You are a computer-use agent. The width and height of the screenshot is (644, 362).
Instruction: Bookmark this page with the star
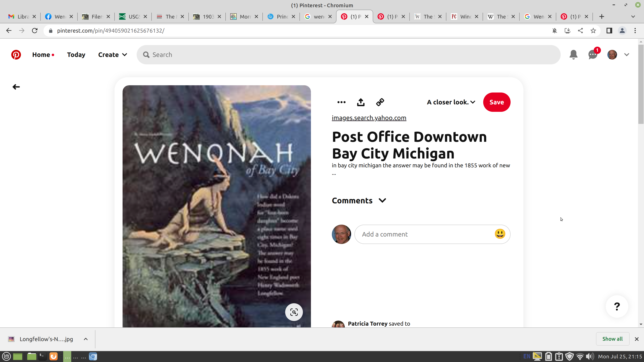(x=593, y=31)
